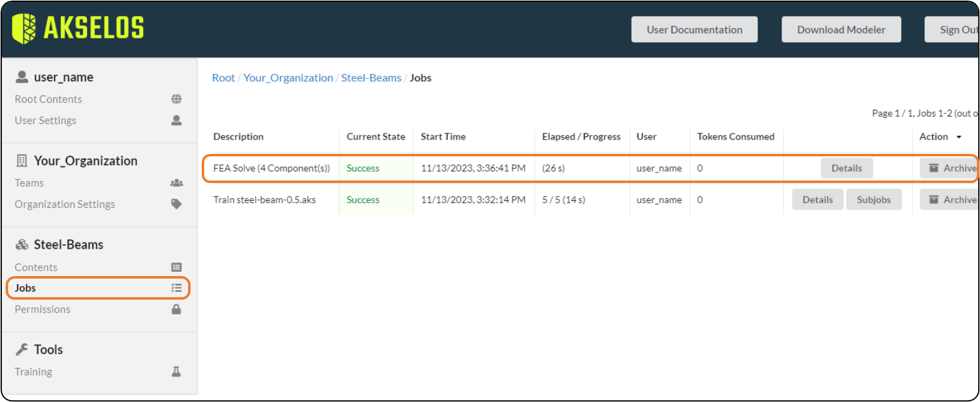Click user_name cell in Train steel-beam row

(x=659, y=200)
